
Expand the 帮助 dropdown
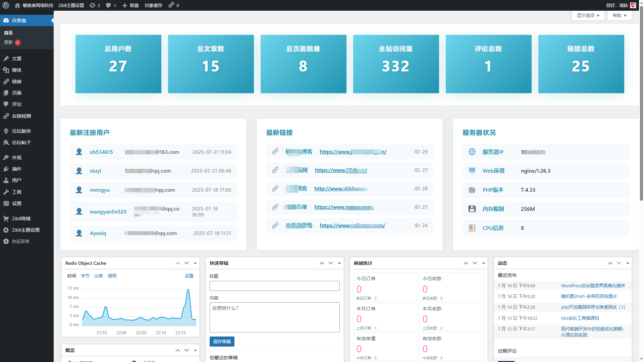(x=619, y=15)
